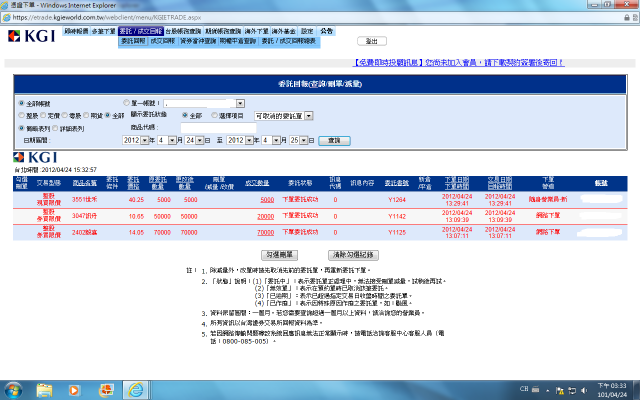Select the 單一帳號 radio button
Image resolution: width=640 pixels, height=400 pixels.
click(126, 103)
